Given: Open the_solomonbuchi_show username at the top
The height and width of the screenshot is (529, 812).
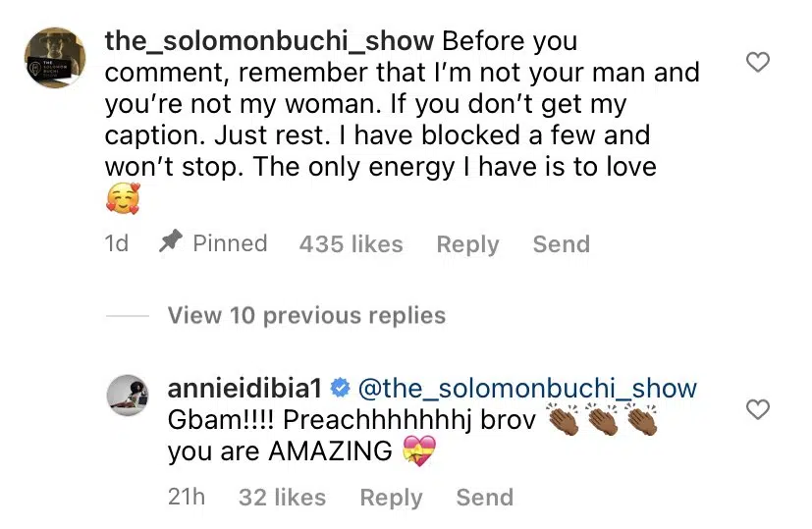Looking at the screenshot, I should [x=269, y=41].
